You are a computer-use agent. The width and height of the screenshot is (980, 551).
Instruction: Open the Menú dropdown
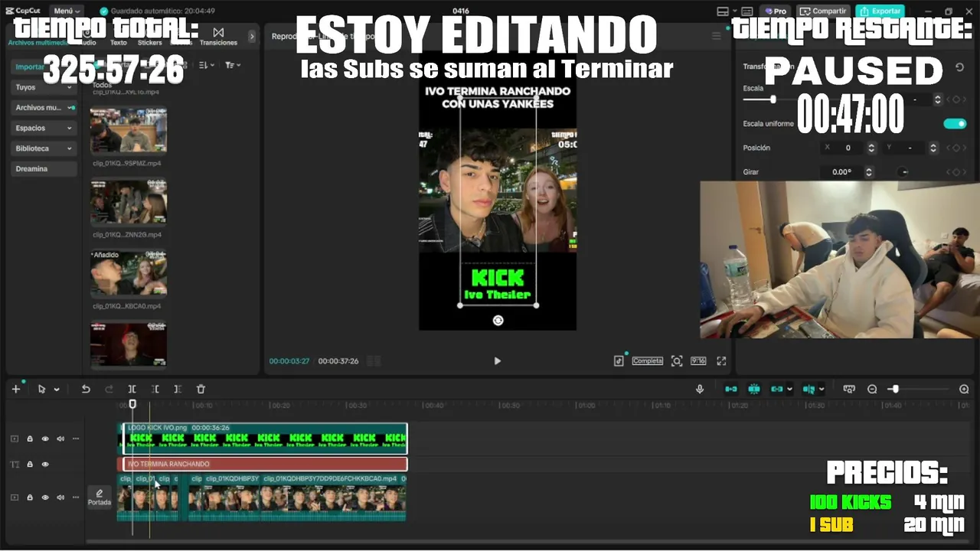pyautogui.click(x=67, y=11)
